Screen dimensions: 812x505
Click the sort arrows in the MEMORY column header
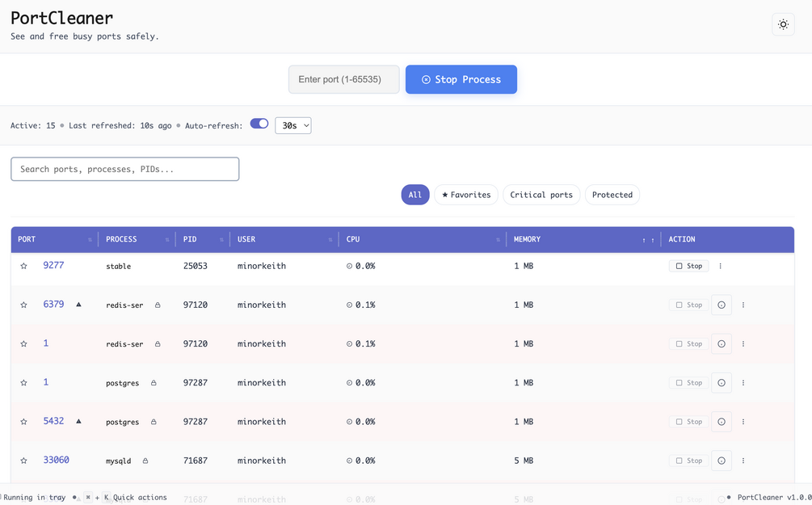click(x=648, y=240)
